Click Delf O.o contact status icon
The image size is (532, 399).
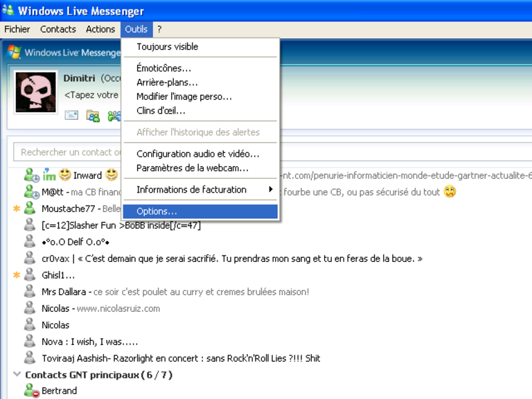(x=30, y=241)
